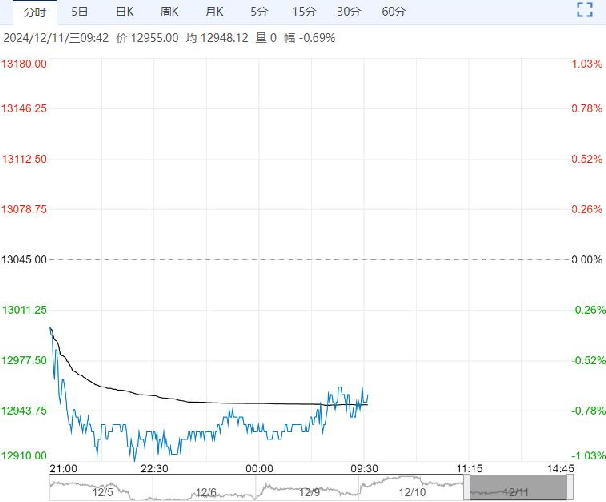
Task: Click the 00:00 time axis label
Action: pyautogui.click(x=259, y=468)
